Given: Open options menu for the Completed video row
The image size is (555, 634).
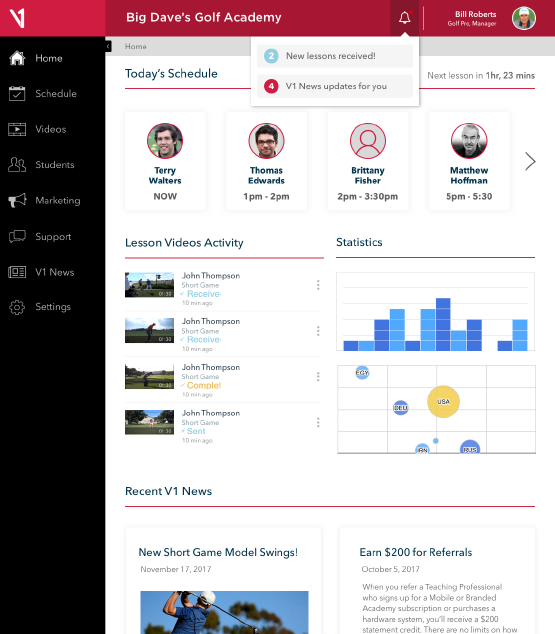Looking at the screenshot, I should (318, 376).
